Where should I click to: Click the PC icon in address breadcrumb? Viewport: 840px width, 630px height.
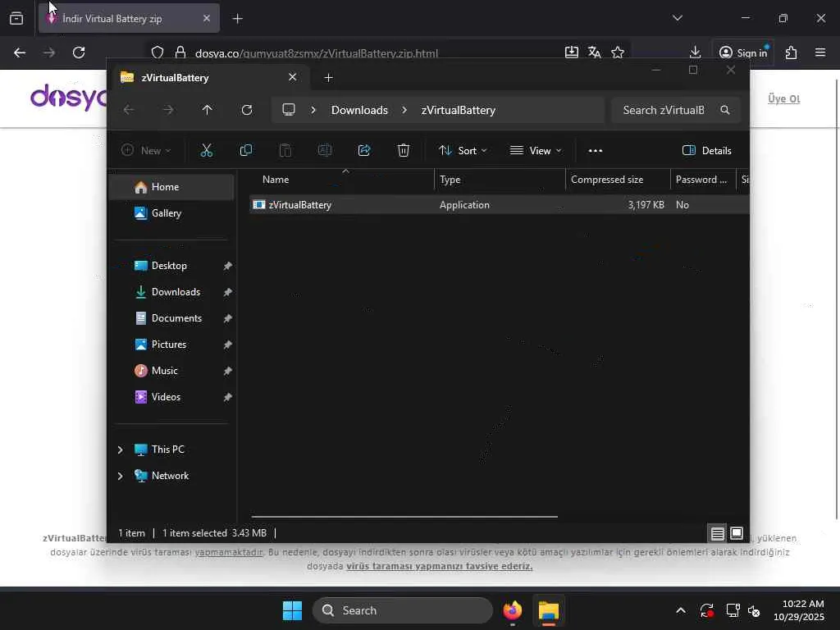coord(289,110)
